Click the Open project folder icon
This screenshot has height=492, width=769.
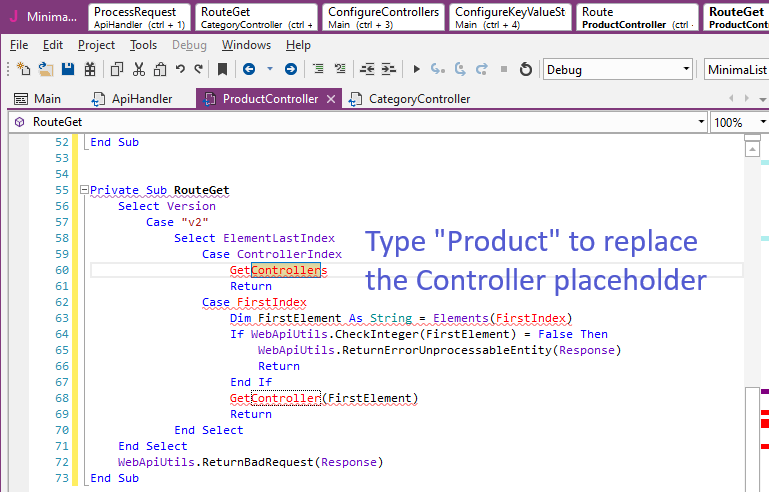click(46, 69)
